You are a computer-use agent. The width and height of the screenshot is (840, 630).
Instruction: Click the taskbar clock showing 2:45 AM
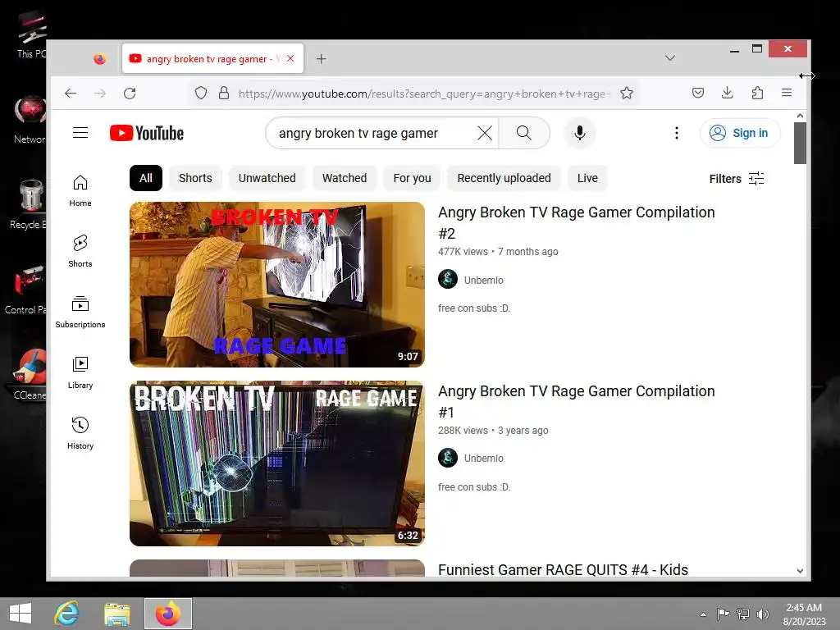804,614
